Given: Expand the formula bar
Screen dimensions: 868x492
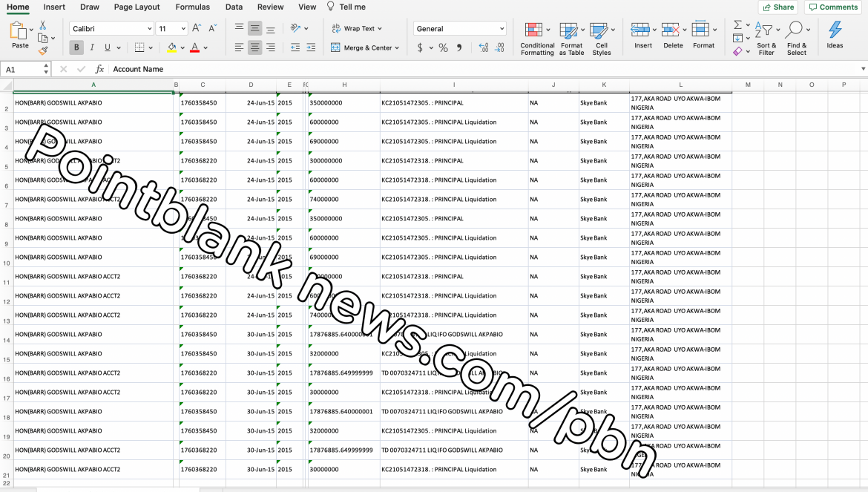Looking at the screenshot, I should (x=863, y=69).
